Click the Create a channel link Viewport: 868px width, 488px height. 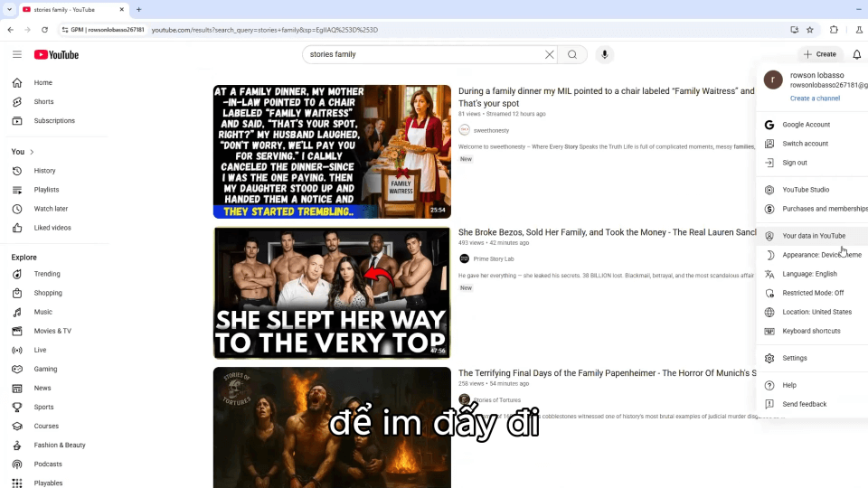click(x=815, y=99)
